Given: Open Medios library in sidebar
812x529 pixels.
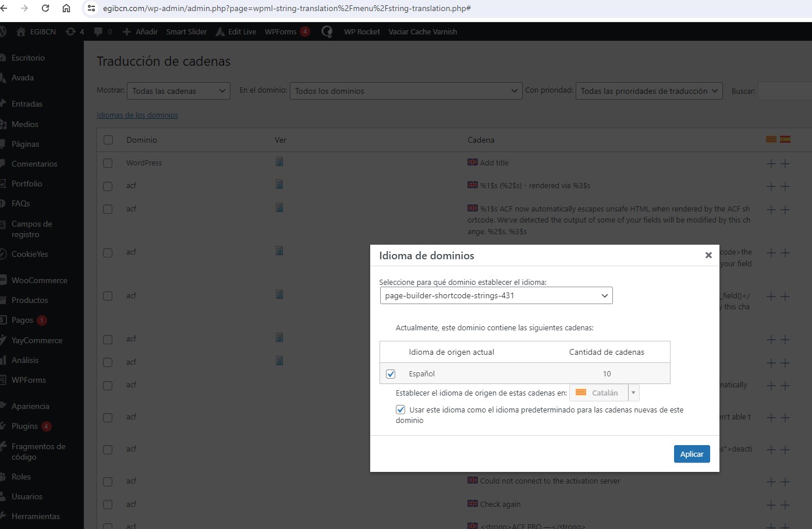Looking at the screenshot, I should (24, 124).
